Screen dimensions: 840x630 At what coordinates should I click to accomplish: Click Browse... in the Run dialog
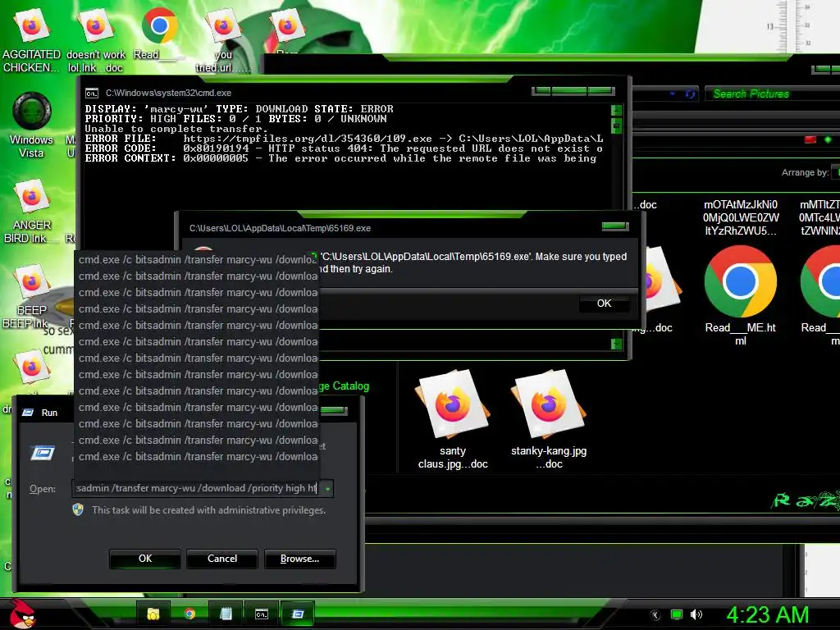(x=300, y=558)
